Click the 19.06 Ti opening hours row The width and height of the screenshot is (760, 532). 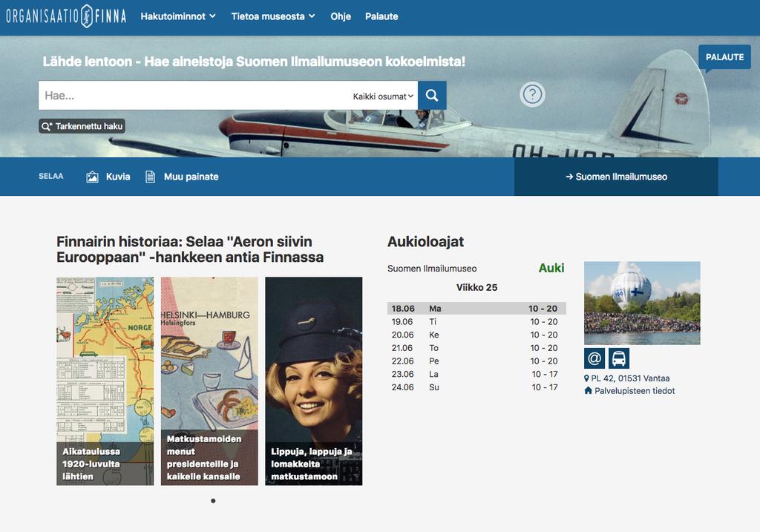click(476, 322)
